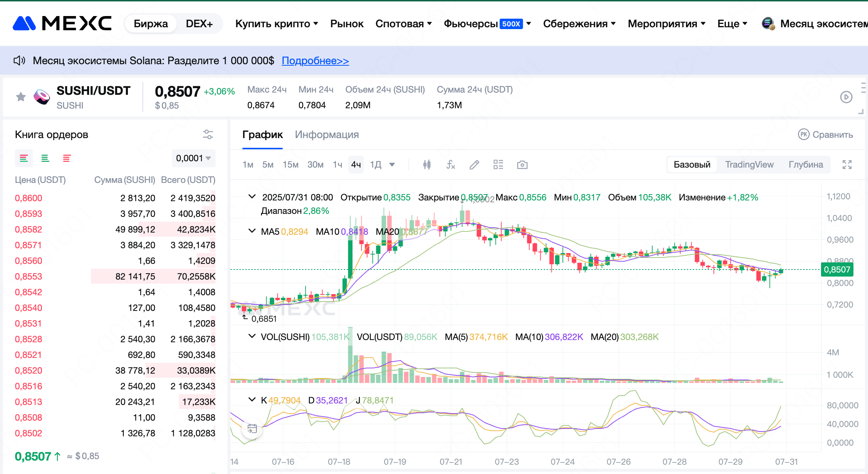Open the График tab
The height and width of the screenshot is (474, 868).
click(x=262, y=134)
